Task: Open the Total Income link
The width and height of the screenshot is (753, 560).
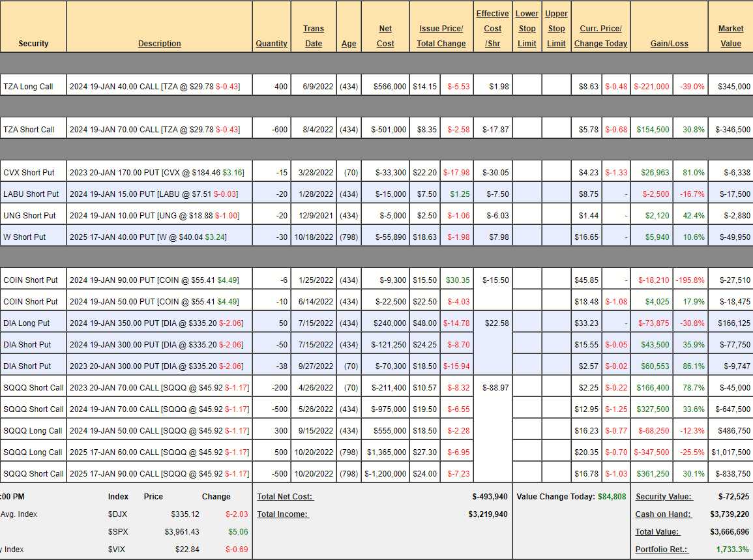Action: [282, 514]
